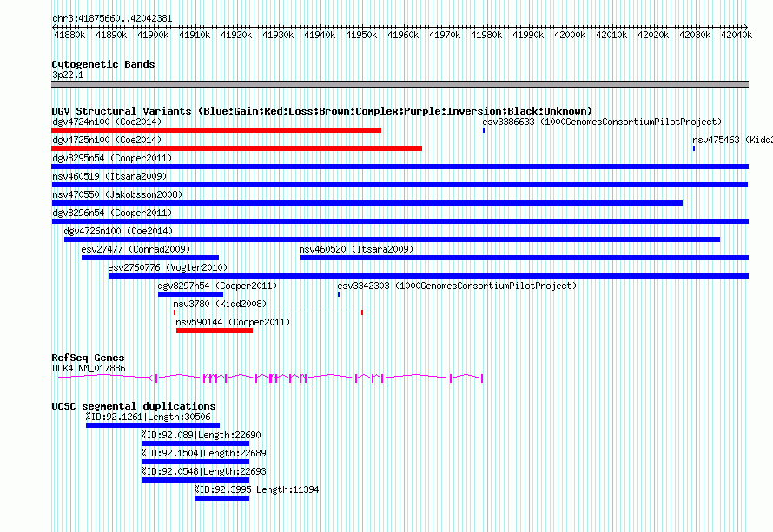Open the dgv4724n100 (Coe2014) label
The height and width of the screenshot is (532, 773).
(107, 122)
